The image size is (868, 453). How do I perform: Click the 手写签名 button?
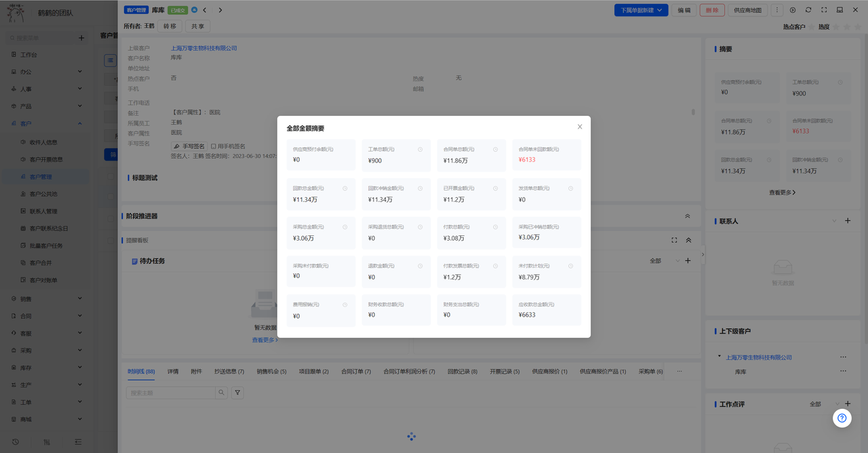tap(189, 146)
